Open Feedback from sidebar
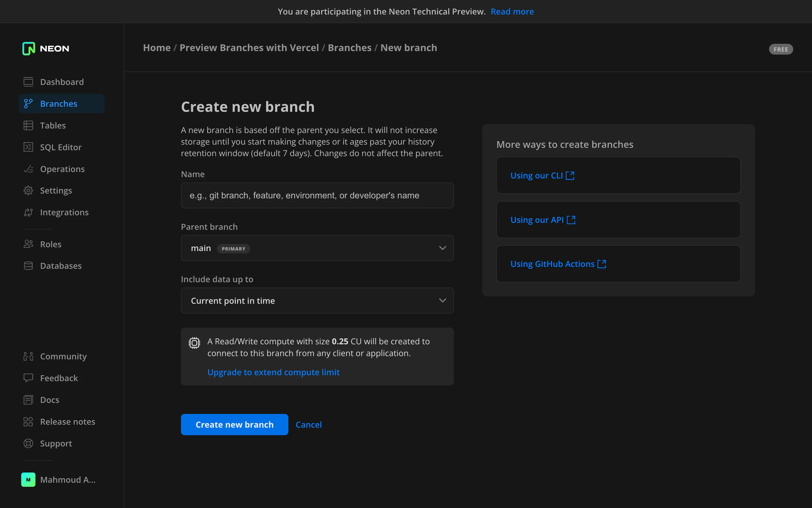This screenshot has width=812, height=508. tap(62, 378)
